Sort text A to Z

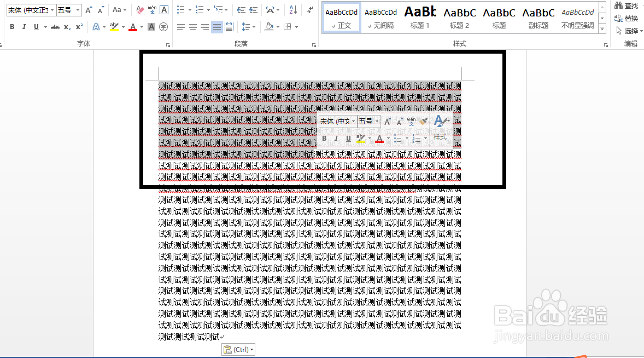[x=293, y=10]
